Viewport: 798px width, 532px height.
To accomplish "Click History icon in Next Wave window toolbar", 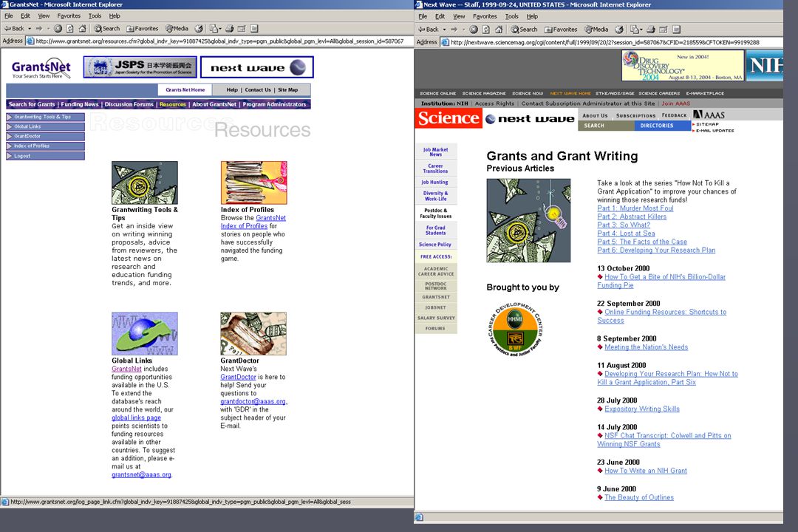I will click(619, 29).
